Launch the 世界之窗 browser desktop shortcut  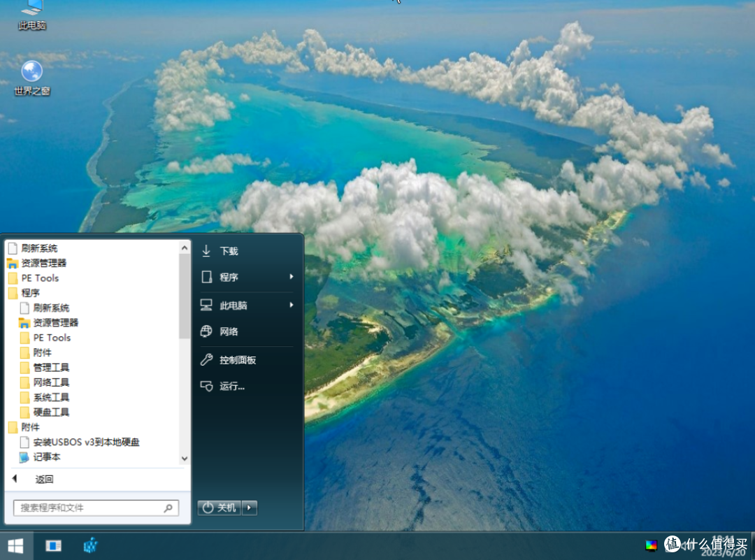(31, 77)
